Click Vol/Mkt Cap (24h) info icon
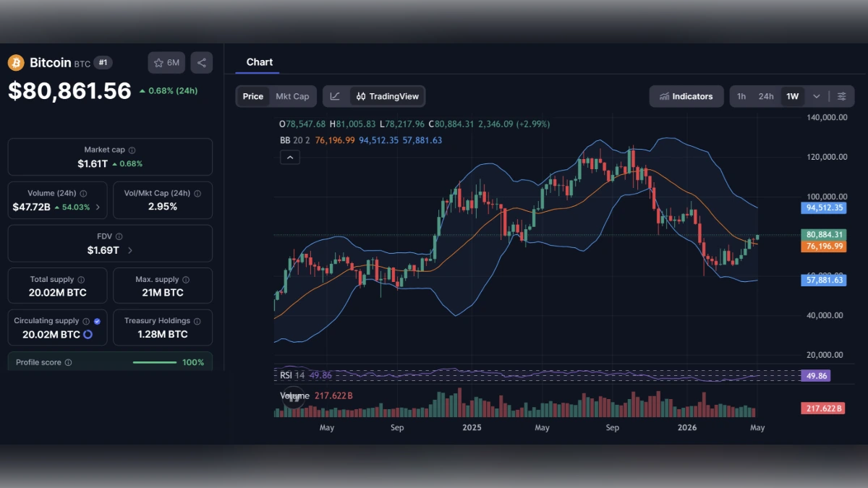 point(197,193)
